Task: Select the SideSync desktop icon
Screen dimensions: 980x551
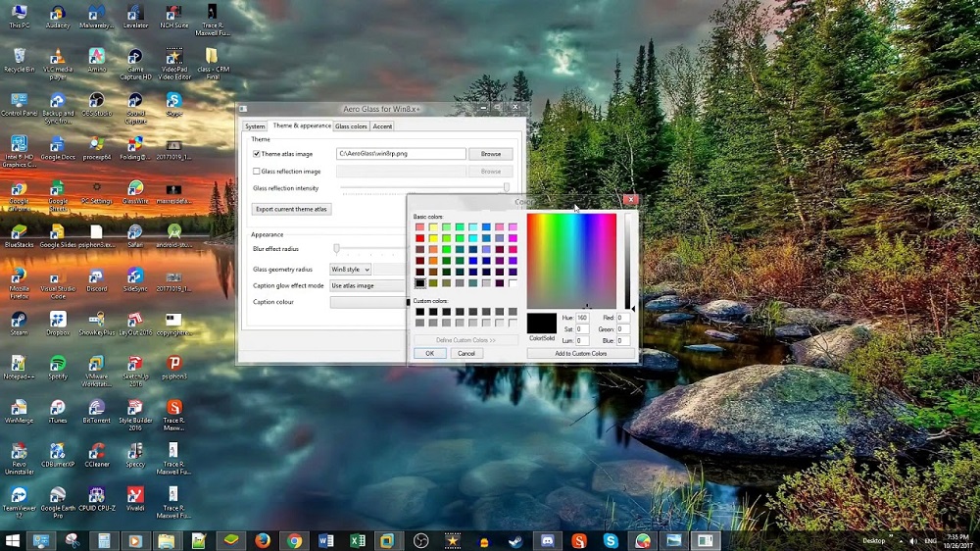Action: point(135,279)
